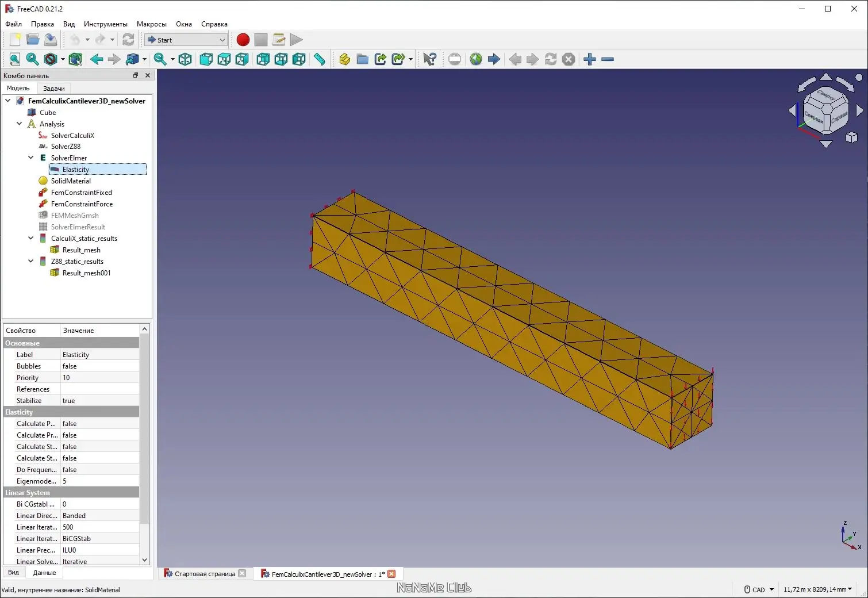Rotate view using navigation cube top arrow

(826, 77)
